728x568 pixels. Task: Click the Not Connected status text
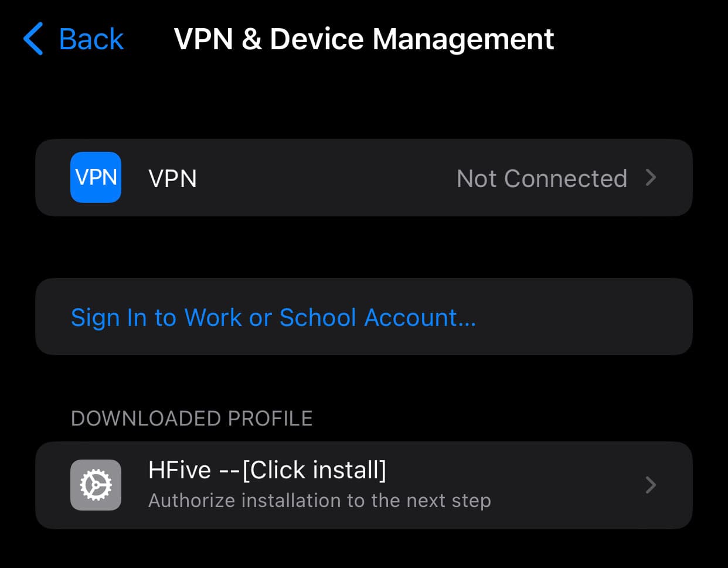(x=542, y=178)
